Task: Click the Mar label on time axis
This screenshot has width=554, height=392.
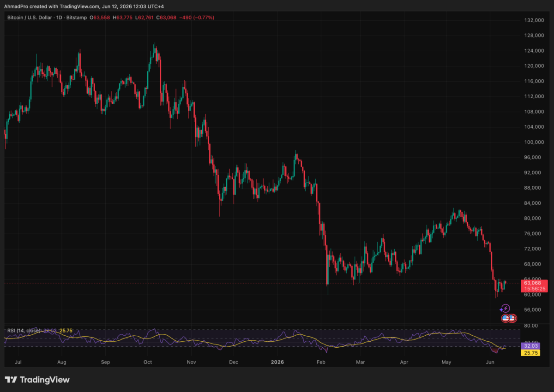Action: pyautogui.click(x=360, y=363)
